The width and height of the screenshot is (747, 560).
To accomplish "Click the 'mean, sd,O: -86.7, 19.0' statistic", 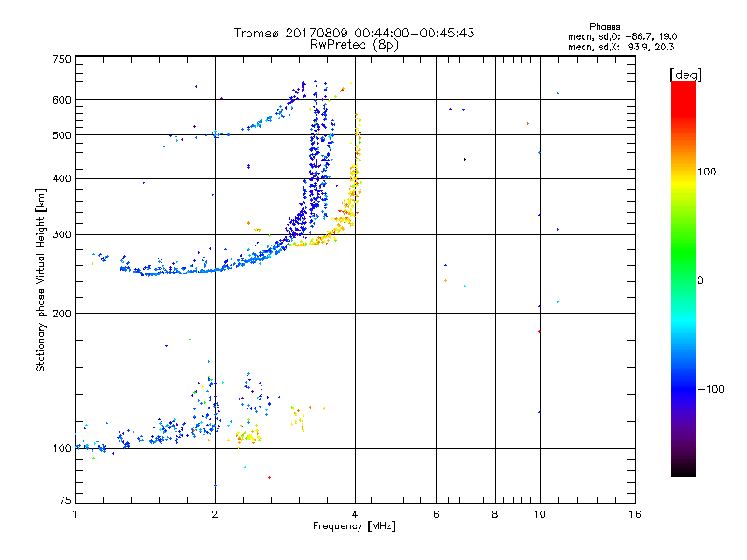I will (622, 36).
